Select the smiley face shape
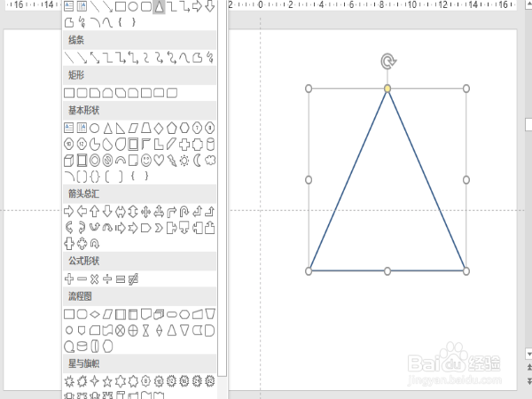This screenshot has height=399, width=532. tap(146, 160)
